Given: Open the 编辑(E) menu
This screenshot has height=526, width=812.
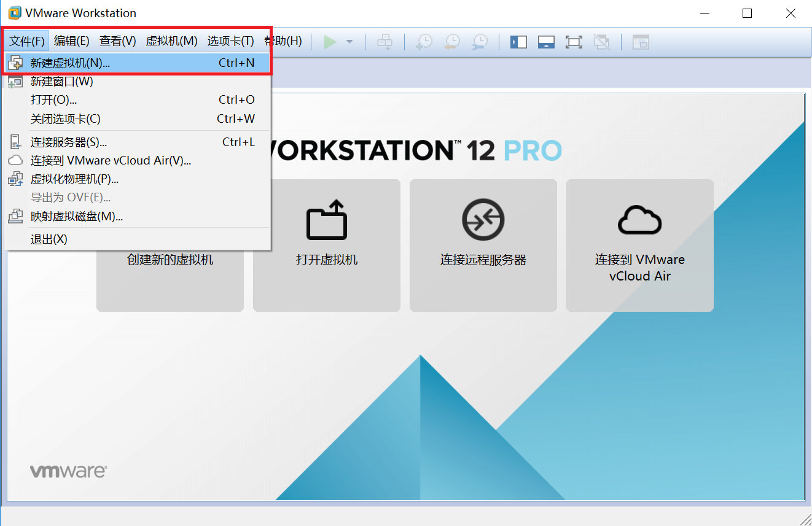Looking at the screenshot, I should (72, 41).
